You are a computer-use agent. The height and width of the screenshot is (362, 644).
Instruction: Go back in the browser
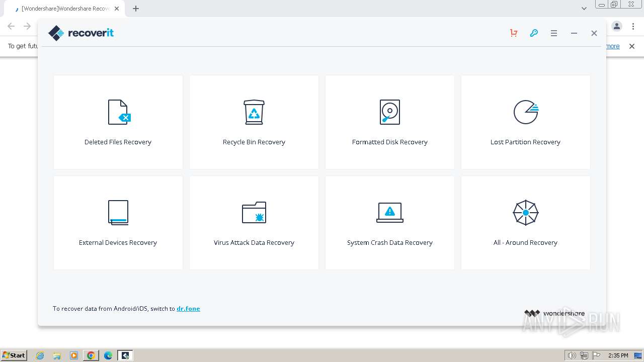tap(11, 26)
